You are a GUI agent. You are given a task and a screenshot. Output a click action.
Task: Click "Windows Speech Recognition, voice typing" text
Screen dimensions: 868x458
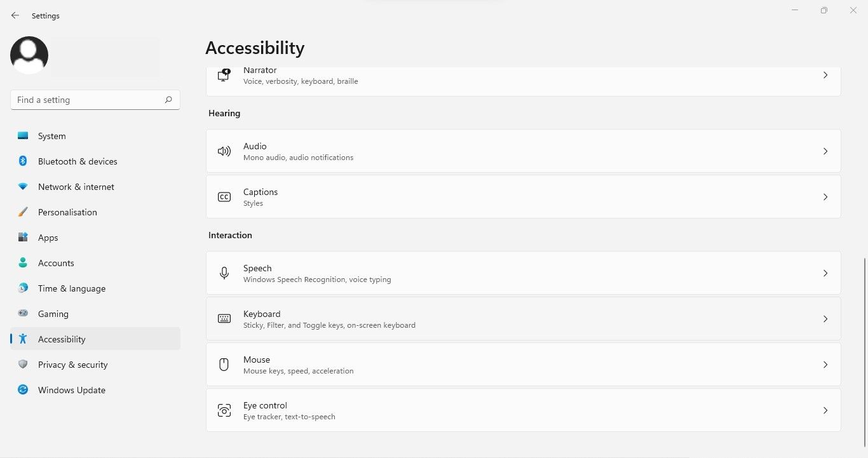click(x=317, y=280)
